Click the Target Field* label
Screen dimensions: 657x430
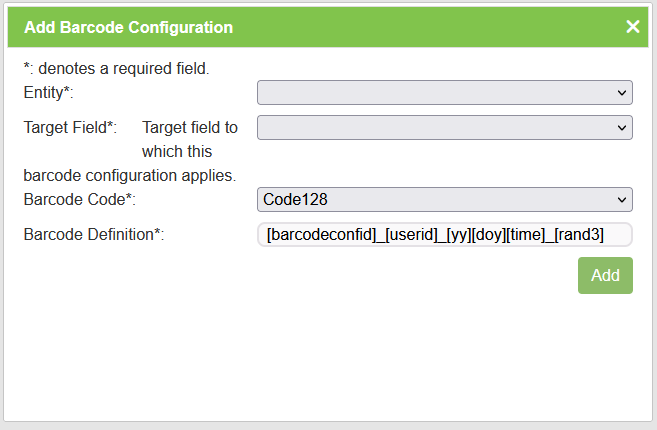[70, 128]
